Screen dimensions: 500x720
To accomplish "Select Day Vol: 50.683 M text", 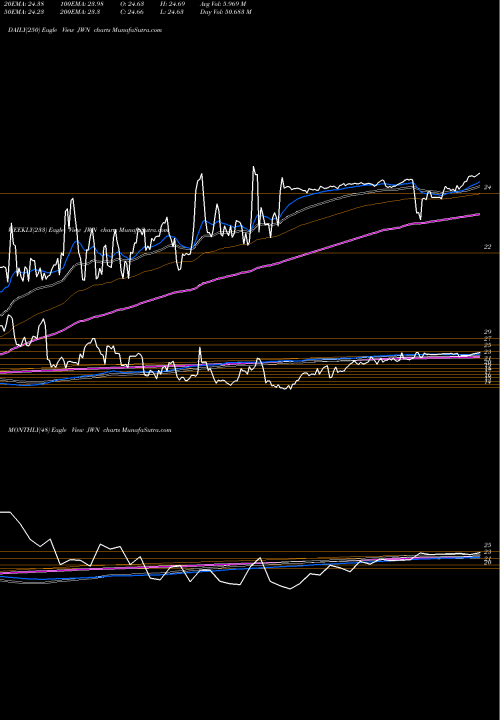I will pyautogui.click(x=225, y=12).
